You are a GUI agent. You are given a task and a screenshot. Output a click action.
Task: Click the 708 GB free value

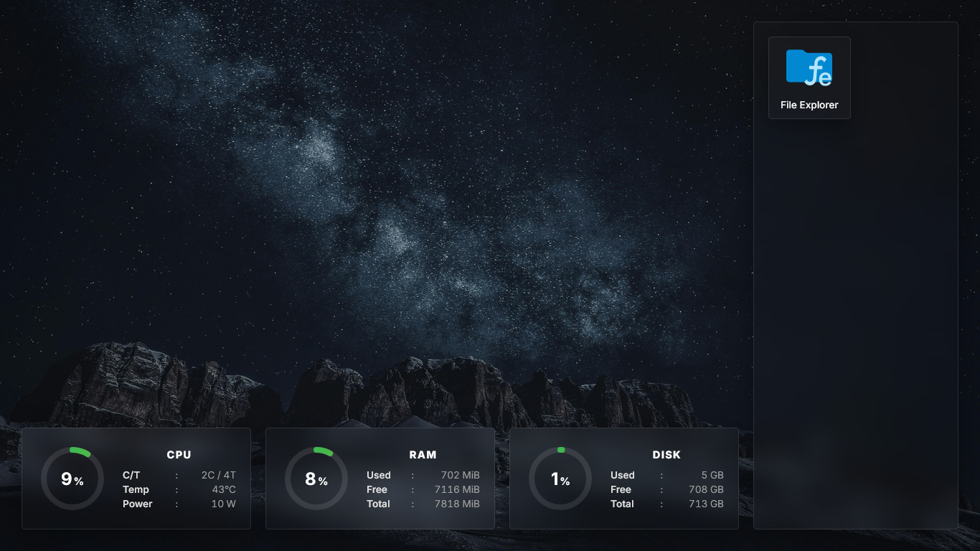707,489
